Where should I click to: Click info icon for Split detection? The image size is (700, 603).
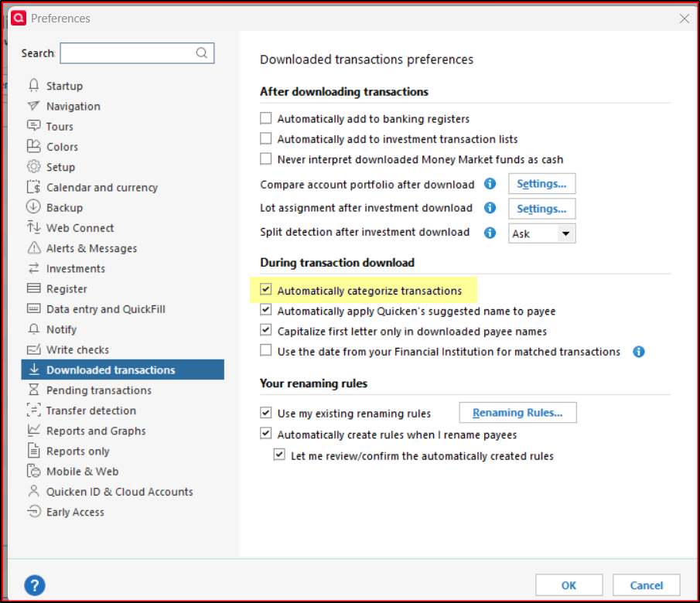coord(490,233)
